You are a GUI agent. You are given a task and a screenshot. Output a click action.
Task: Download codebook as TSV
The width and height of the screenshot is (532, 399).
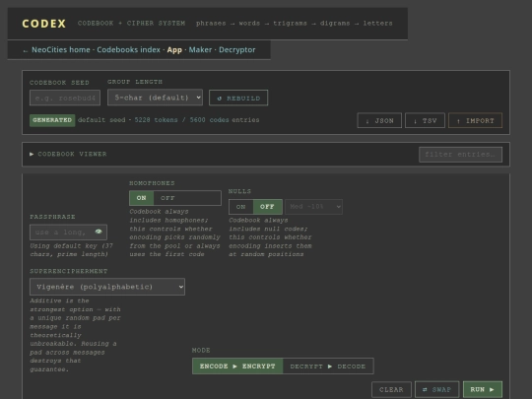[425, 120]
